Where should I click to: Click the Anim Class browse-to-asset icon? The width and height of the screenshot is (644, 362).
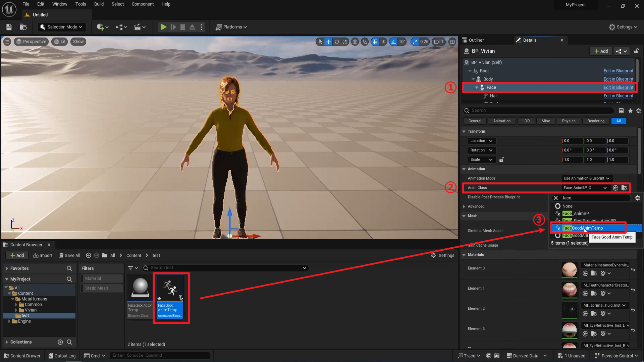click(624, 188)
